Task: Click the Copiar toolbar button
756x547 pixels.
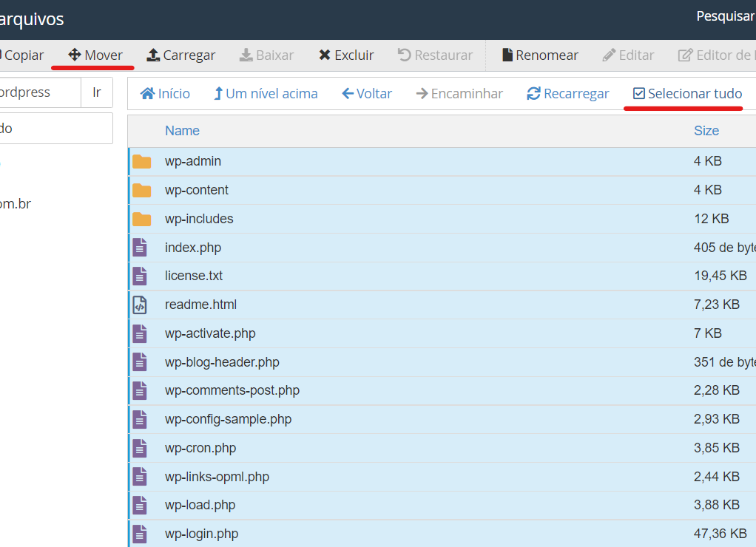Action: pyautogui.click(x=22, y=55)
